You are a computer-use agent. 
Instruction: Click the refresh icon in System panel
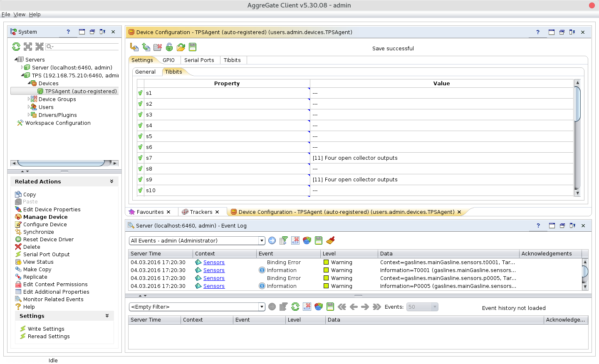(16, 47)
